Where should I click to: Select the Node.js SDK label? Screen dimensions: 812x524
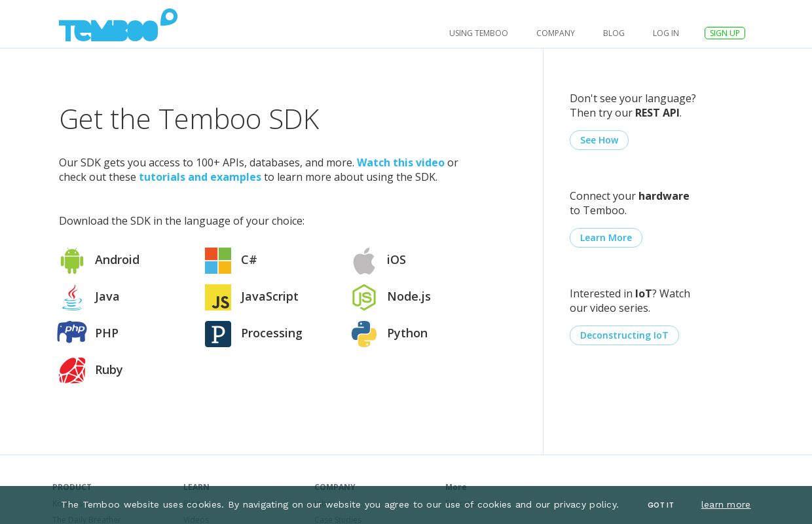(x=409, y=296)
